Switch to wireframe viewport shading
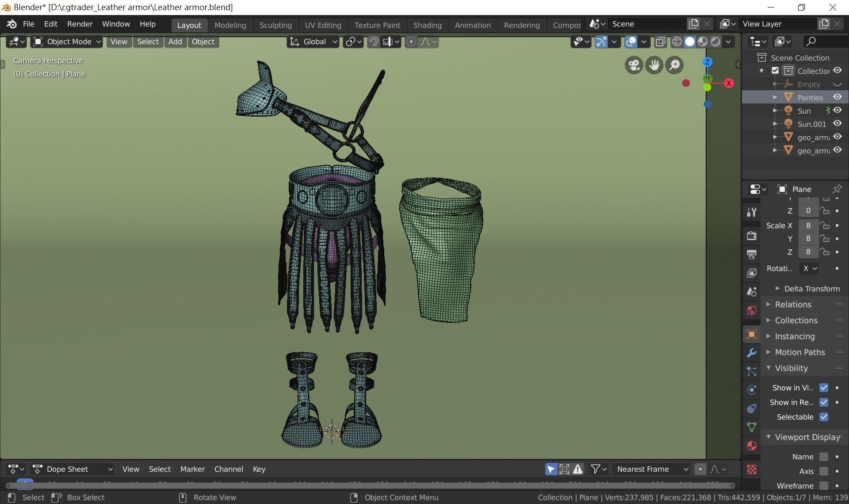Image resolution: width=849 pixels, height=504 pixels. pyautogui.click(x=677, y=42)
